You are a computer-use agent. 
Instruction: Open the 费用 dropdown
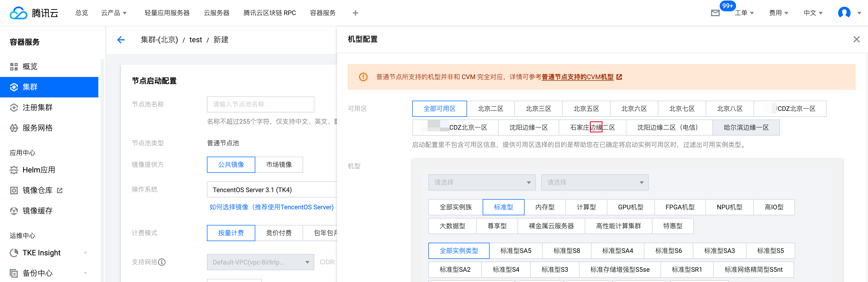point(778,13)
